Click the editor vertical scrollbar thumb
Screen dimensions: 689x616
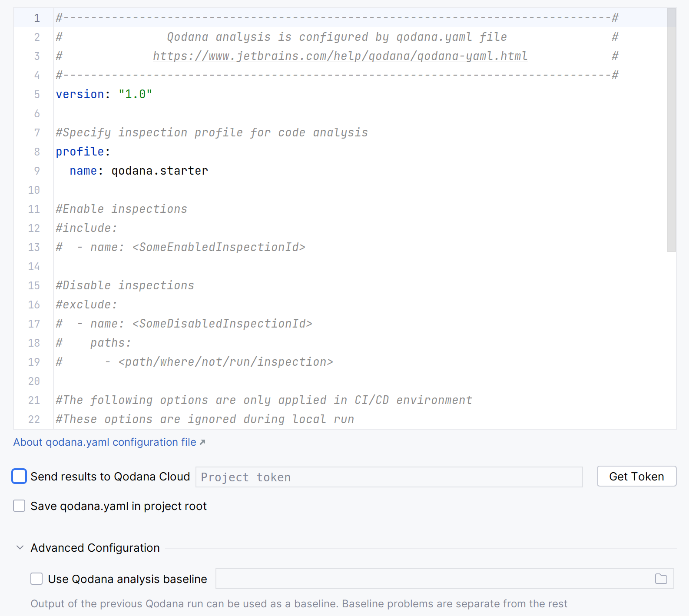pos(671,130)
